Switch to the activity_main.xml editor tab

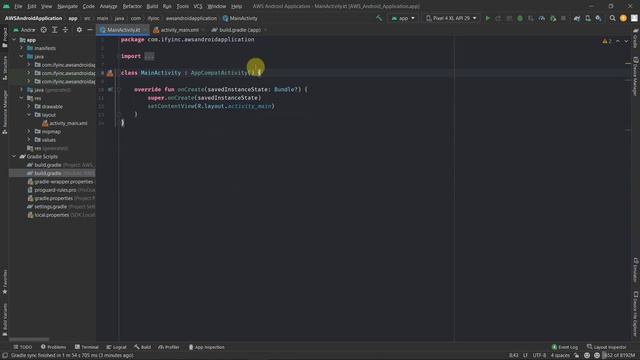click(179, 30)
